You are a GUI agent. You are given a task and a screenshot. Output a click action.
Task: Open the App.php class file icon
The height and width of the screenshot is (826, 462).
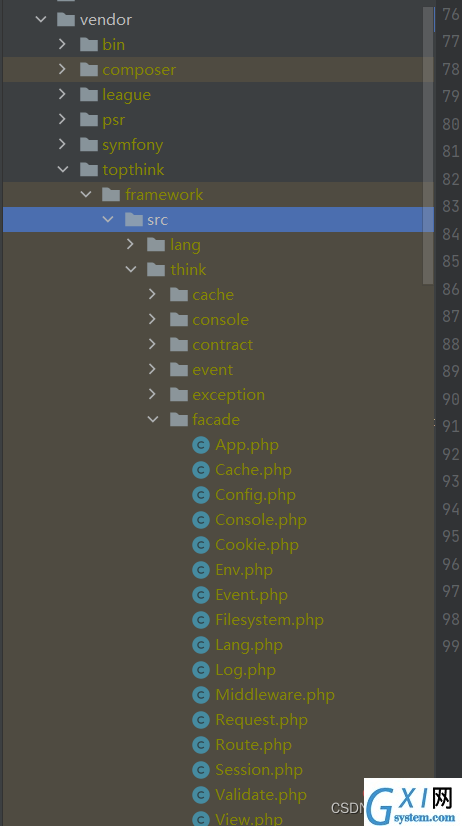point(201,446)
